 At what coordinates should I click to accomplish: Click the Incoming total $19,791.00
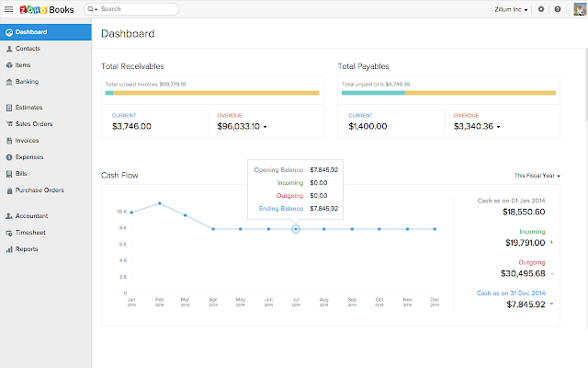(x=525, y=243)
